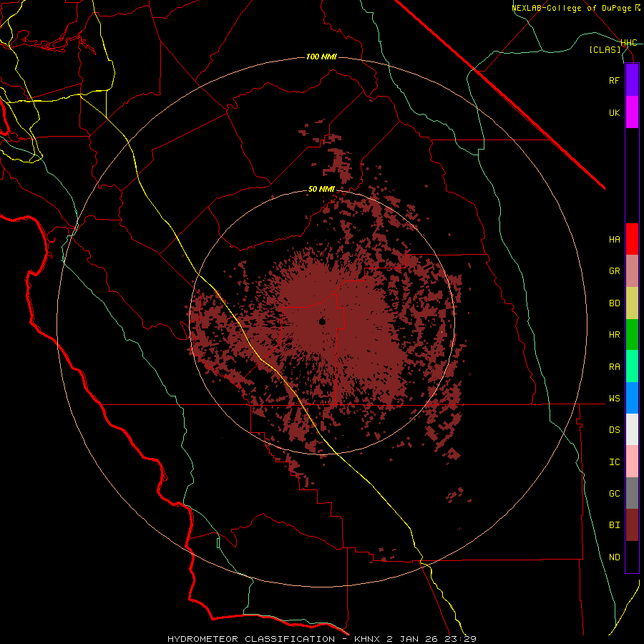Click the radar site center dot

click(322, 321)
